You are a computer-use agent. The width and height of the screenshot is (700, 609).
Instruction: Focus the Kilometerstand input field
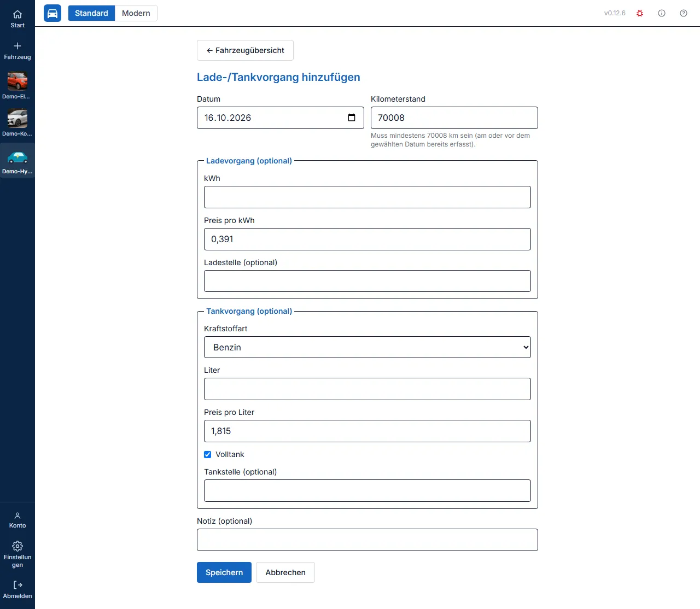(x=454, y=118)
